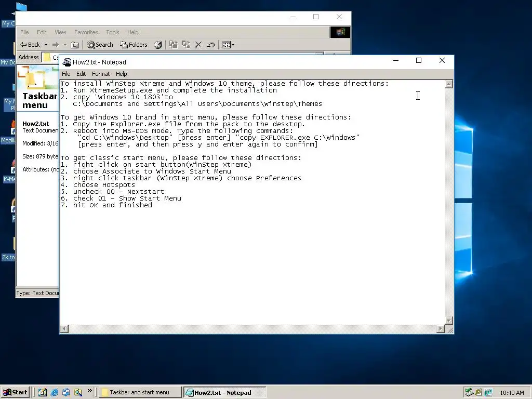
Task: Click the line "1. Run XtremeSetup.exe and complete the installation"
Action: pyautogui.click(x=169, y=90)
